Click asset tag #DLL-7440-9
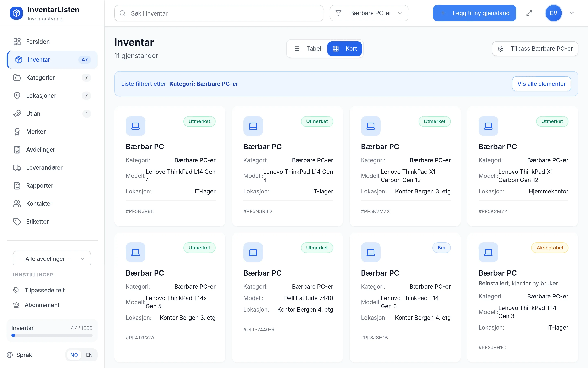Viewport: 588px width, 368px height. [259, 329]
